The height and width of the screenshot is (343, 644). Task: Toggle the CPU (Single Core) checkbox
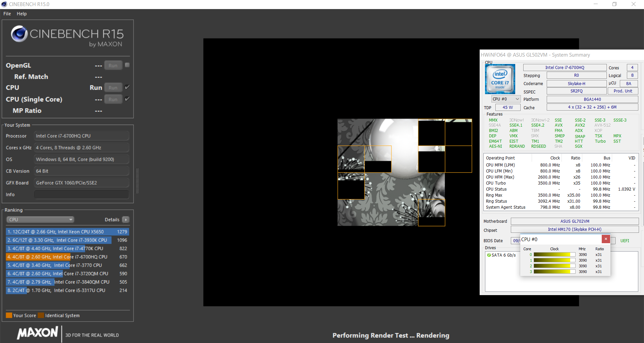(x=127, y=99)
